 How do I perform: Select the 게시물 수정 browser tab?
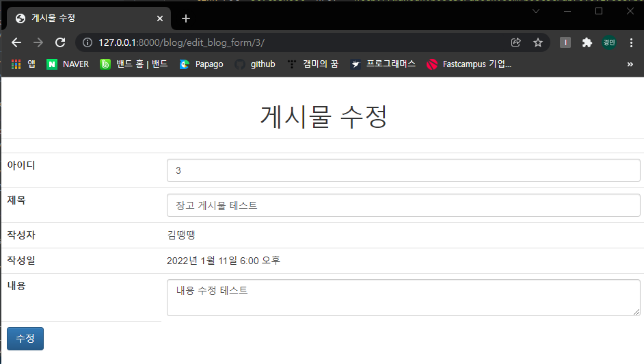88,18
